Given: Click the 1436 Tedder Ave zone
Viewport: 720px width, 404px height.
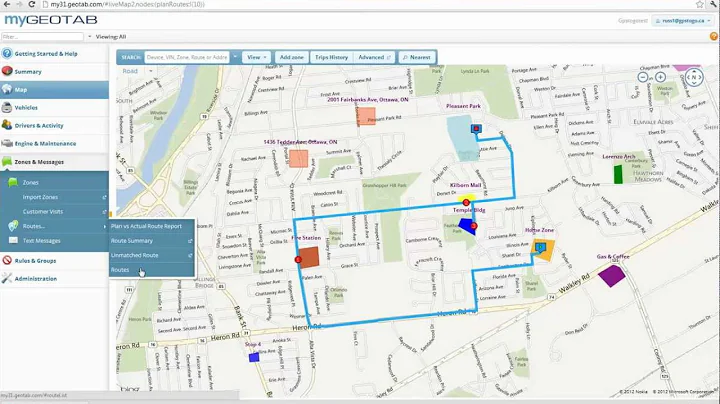Looking at the screenshot, I should tap(298, 158).
